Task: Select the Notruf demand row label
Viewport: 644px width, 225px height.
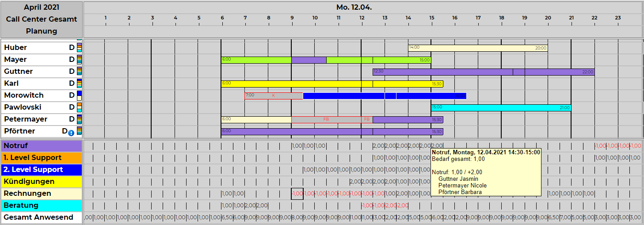Action: coord(42,146)
